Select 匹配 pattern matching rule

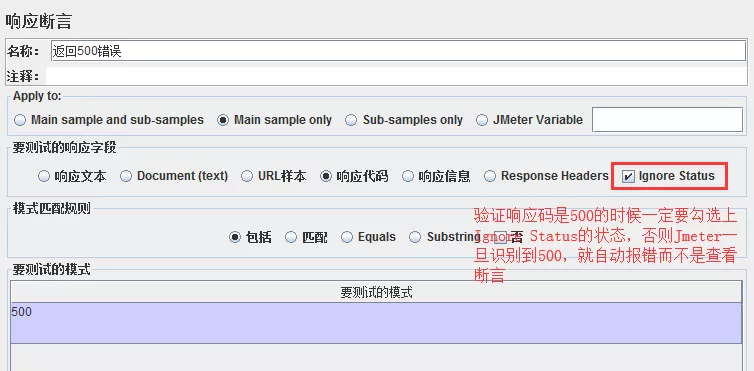(x=291, y=237)
